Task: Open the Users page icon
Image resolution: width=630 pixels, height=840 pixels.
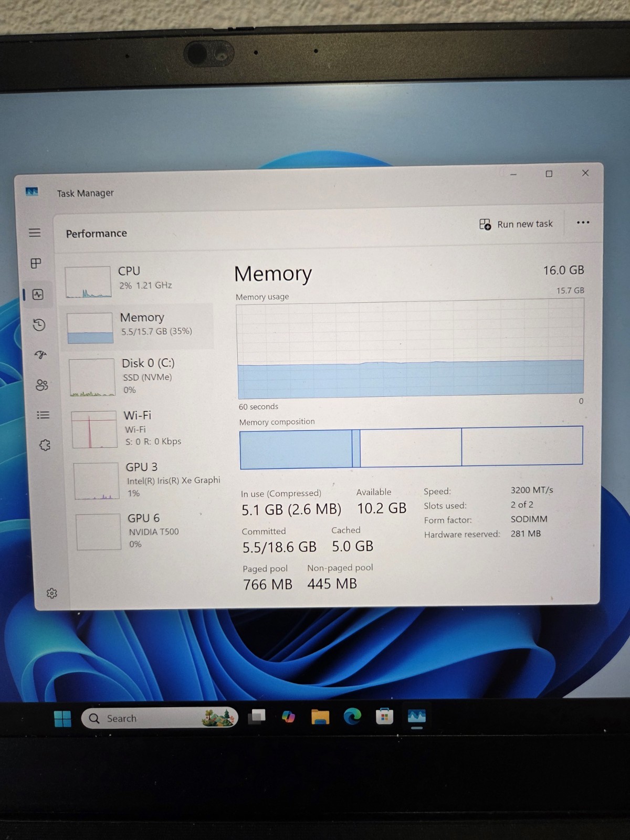Action: coord(42,385)
